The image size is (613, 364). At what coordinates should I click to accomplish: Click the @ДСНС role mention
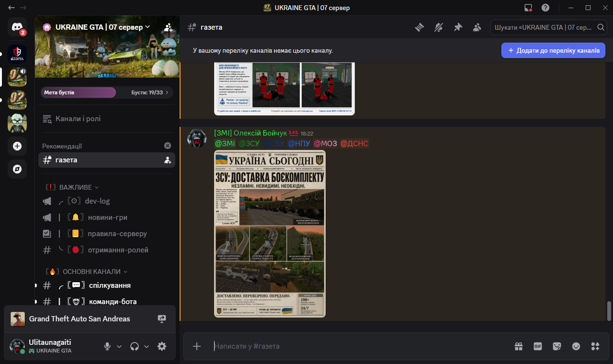tap(354, 144)
